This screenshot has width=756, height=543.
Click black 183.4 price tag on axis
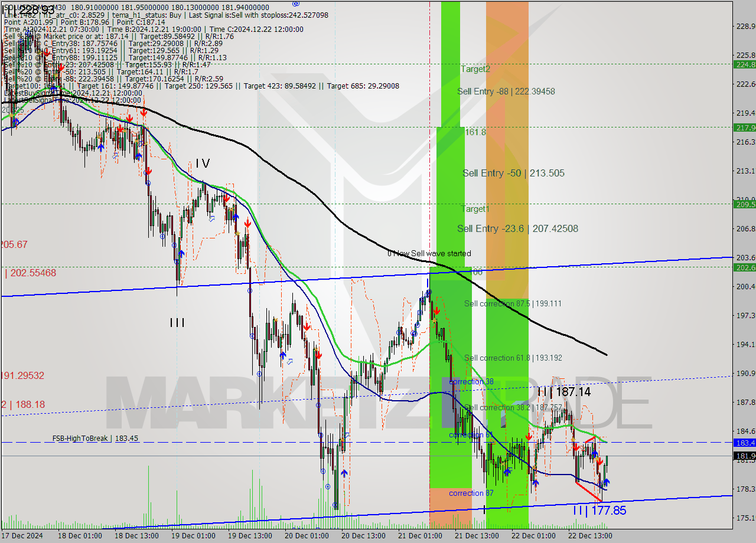(x=744, y=442)
